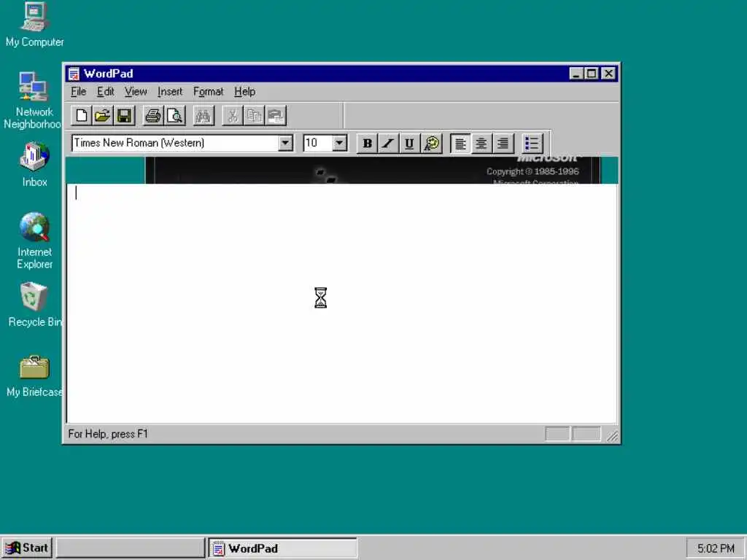Open Print Preview magnifier icon
This screenshot has width=747, height=560.
point(175,116)
